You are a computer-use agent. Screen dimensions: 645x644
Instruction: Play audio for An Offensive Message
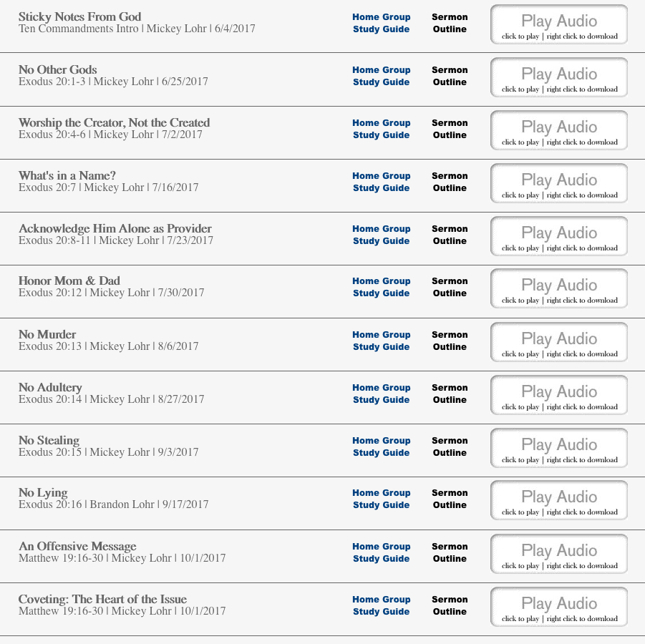click(x=559, y=555)
